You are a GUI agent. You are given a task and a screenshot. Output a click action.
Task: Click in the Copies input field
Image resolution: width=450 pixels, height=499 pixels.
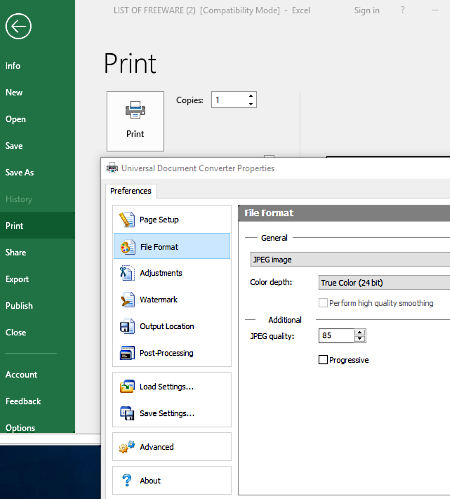pyautogui.click(x=229, y=100)
